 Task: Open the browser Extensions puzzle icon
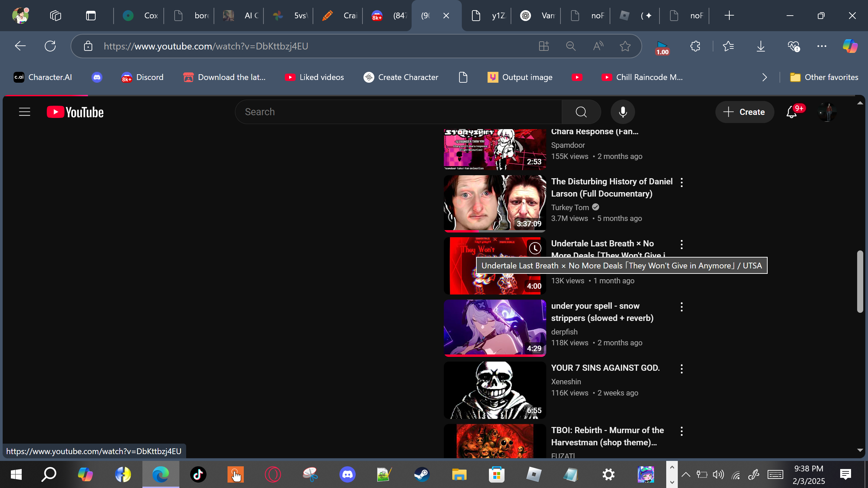tap(695, 46)
